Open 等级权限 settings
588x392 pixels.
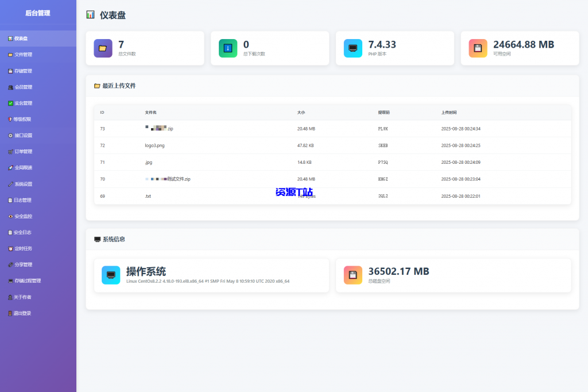click(x=26, y=119)
